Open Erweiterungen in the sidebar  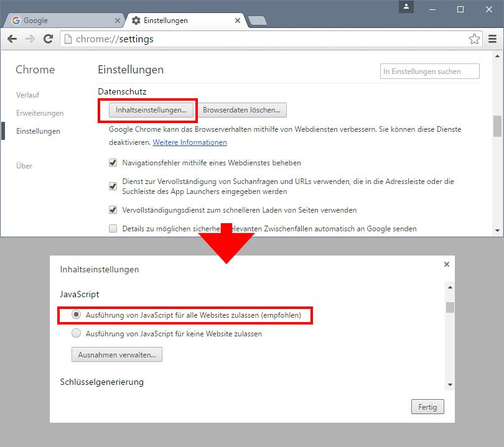[x=39, y=113]
